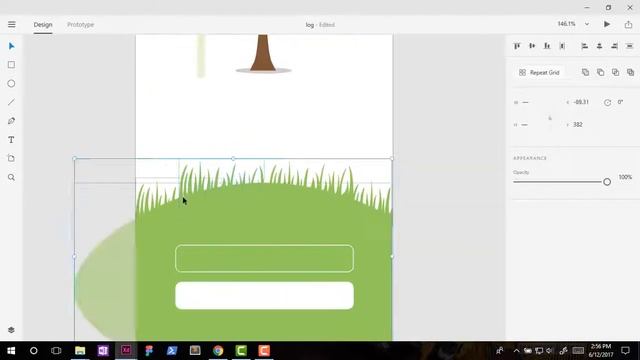Click the Align Middle vertically icon
Viewport: 640px width, 360px height.
532,46
